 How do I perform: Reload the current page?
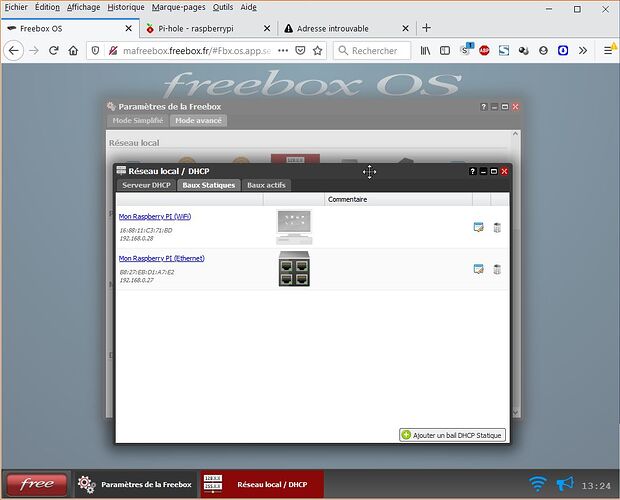[54, 51]
